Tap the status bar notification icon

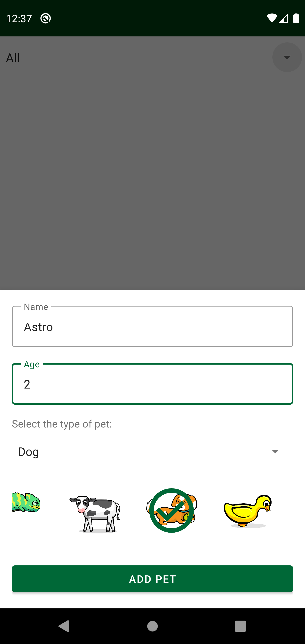click(46, 18)
